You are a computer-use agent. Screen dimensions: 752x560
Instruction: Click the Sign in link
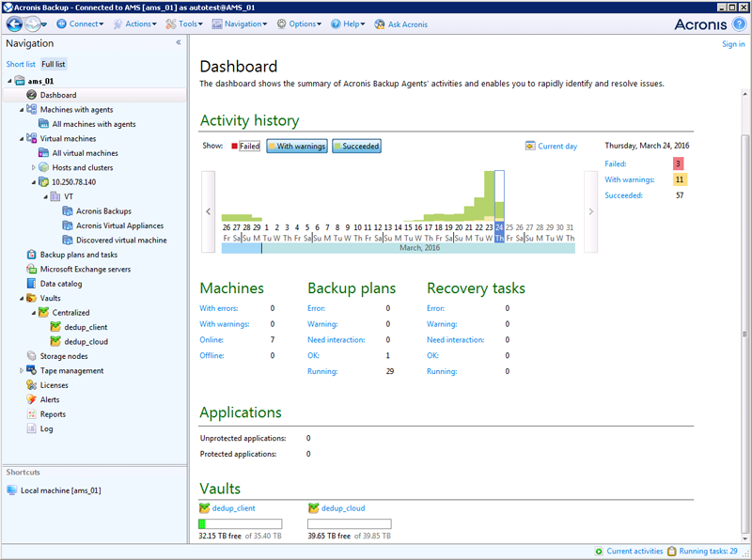(x=733, y=44)
